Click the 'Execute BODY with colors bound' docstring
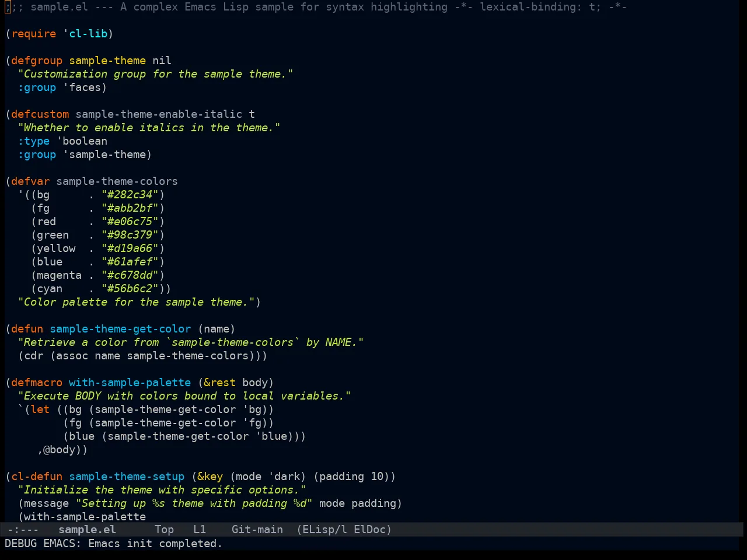Screen dimensions: 747x560 184,396
